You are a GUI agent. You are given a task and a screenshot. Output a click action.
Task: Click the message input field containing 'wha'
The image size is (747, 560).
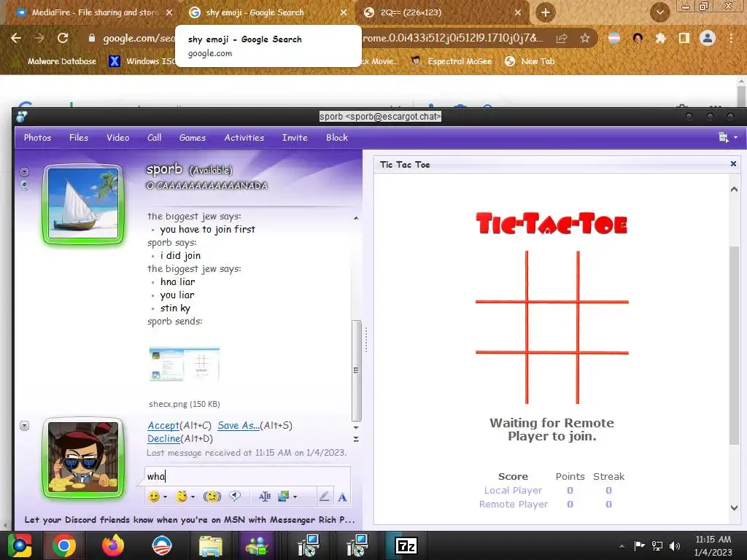247,476
